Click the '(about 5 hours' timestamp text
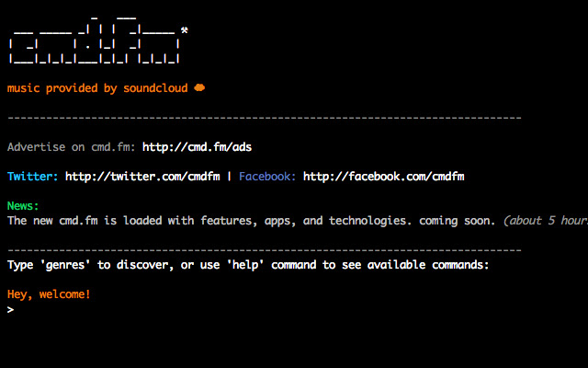This screenshot has width=588, height=368. click(x=546, y=221)
